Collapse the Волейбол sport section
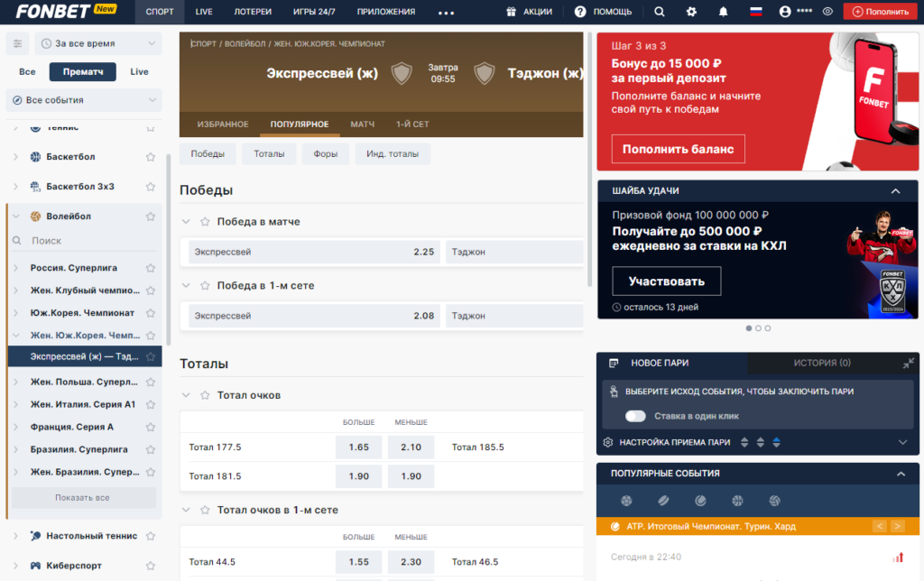 pos(16,217)
